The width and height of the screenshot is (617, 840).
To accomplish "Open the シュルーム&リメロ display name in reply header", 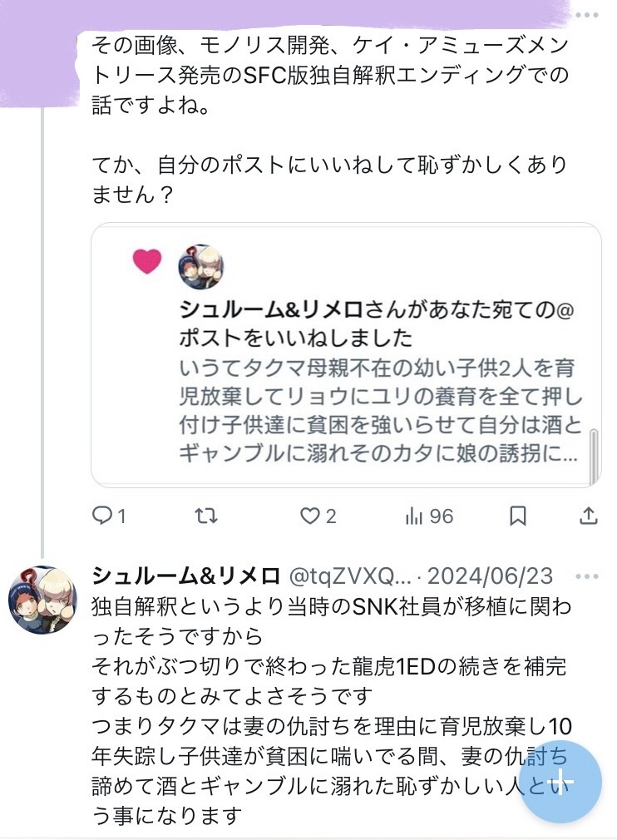I will coord(185,576).
